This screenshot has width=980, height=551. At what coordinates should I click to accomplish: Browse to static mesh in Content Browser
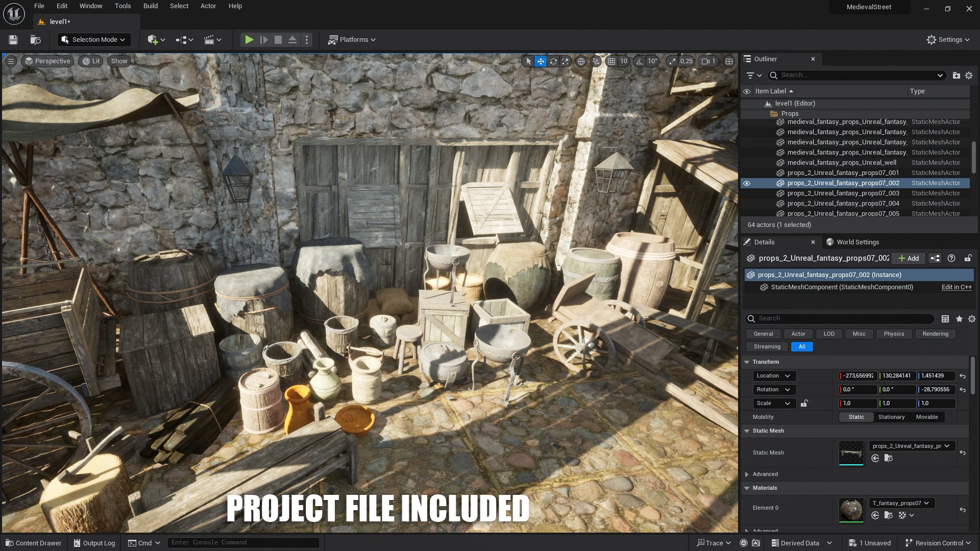click(889, 459)
